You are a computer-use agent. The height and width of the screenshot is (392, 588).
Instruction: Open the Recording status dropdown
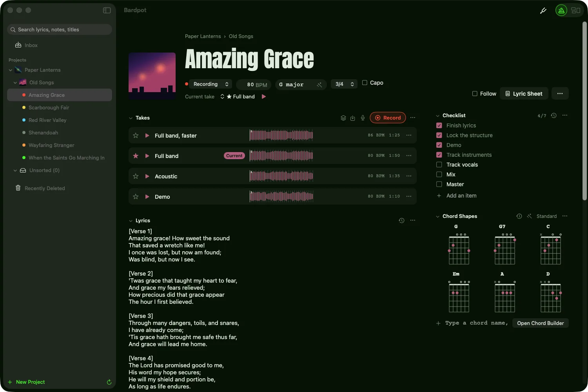pyautogui.click(x=211, y=84)
